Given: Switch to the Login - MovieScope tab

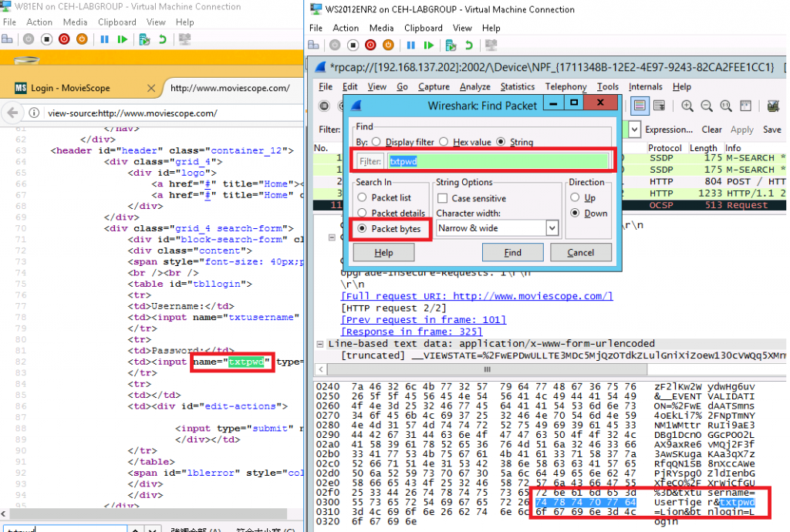Looking at the screenshot, I should click(x=70, y=88).
